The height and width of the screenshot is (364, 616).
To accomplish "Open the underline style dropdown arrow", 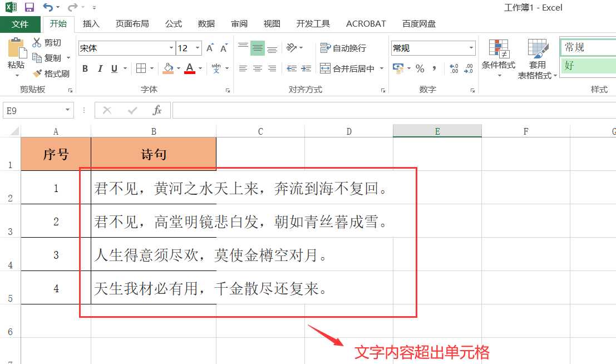I will pos(125,68).
